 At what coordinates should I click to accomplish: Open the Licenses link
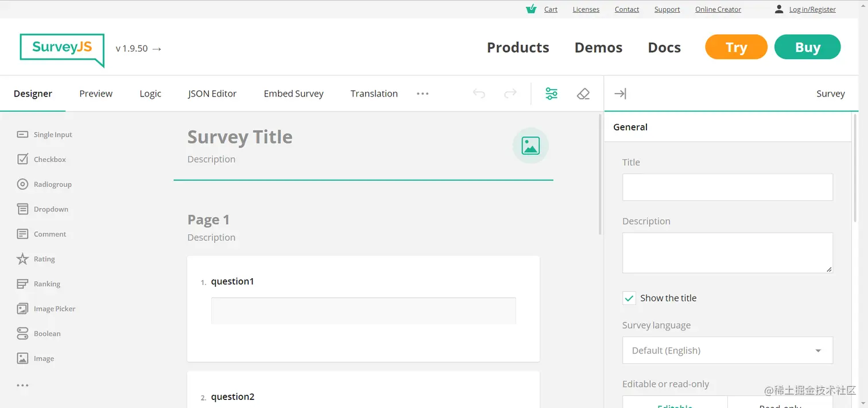coord(586,9)
